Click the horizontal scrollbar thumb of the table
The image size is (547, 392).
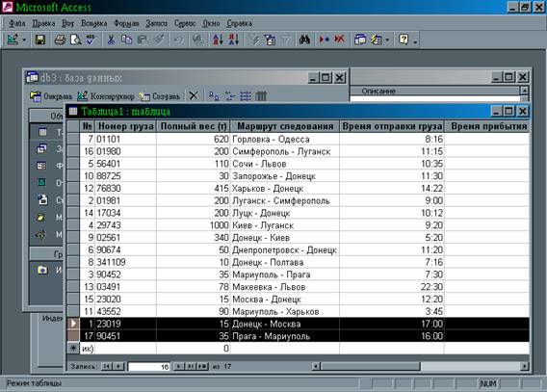(371, 366)
